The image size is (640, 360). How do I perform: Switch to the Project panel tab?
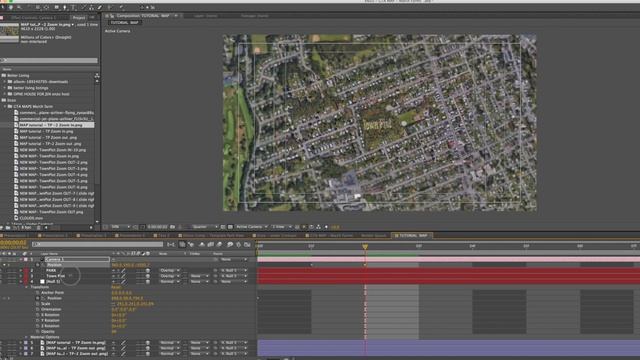[x=78, y=18]
